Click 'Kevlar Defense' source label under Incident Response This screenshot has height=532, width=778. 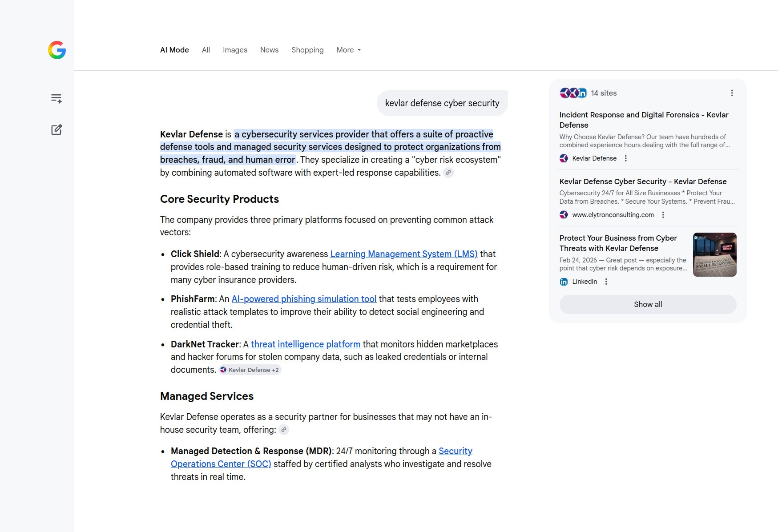(594, 158)
